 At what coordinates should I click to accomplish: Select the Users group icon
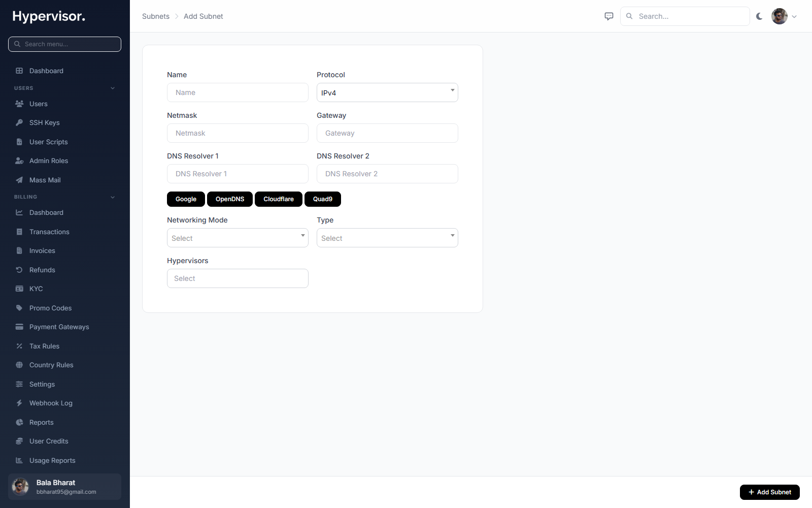point(19,104)
